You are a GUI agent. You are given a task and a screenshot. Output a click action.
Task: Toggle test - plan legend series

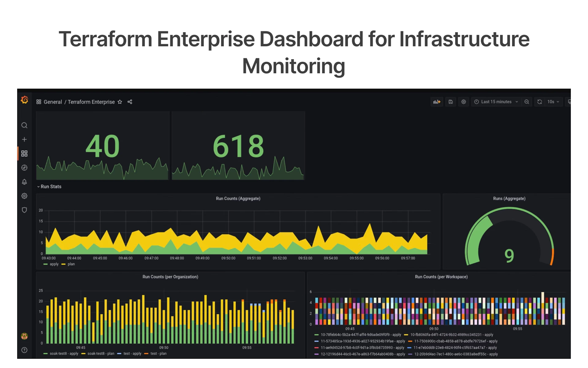pos(156,354)
